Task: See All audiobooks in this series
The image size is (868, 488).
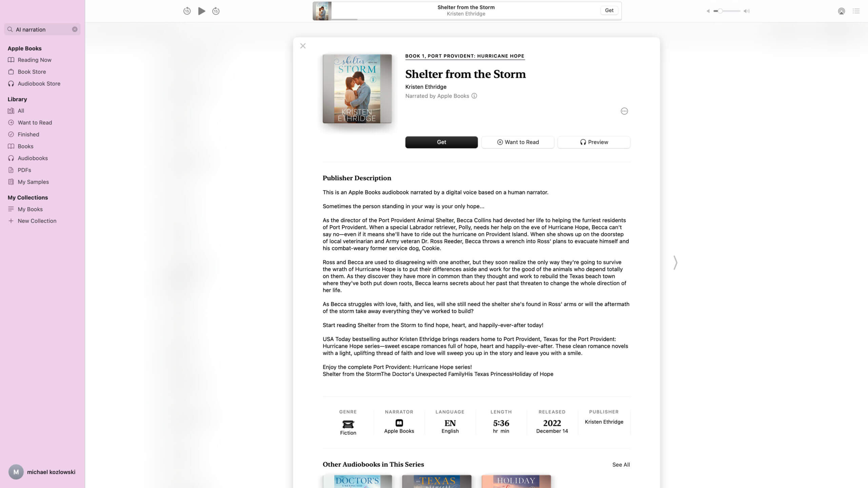Action: [x=621, y=465]
